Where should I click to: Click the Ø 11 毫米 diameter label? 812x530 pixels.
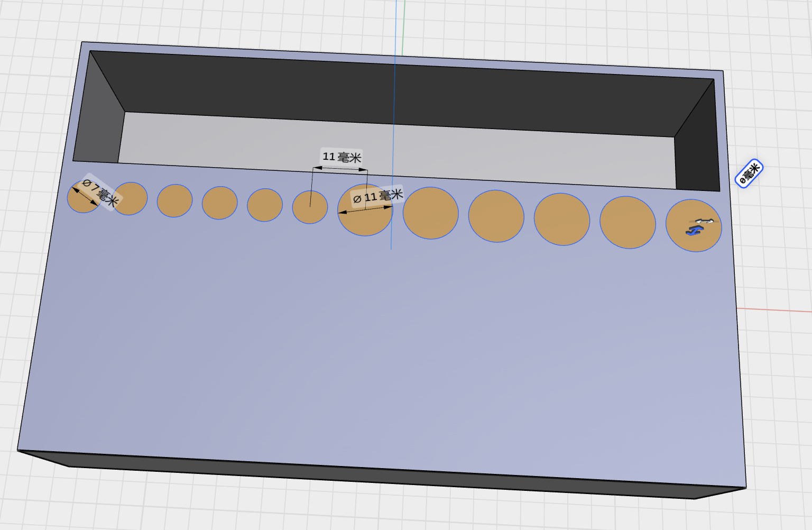point(378,197)
